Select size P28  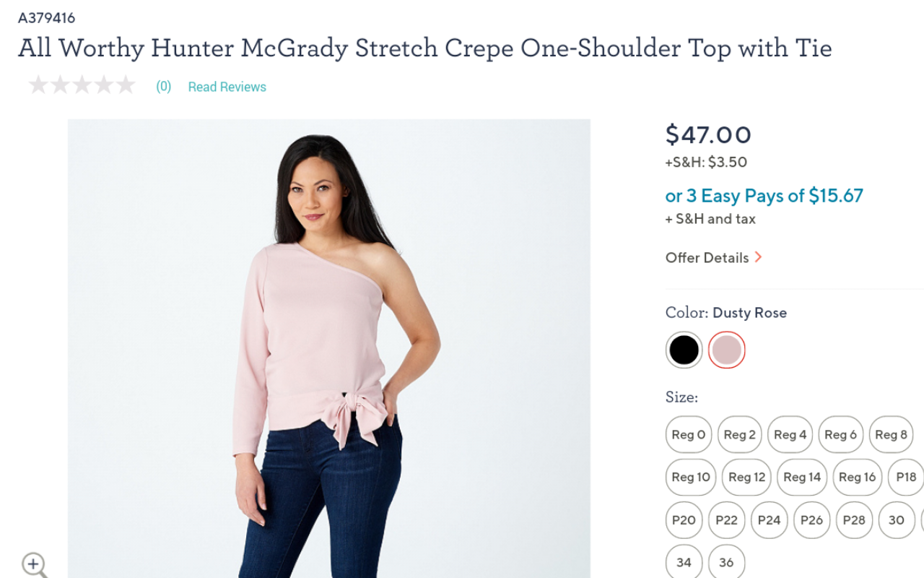(x=853, y=519)
